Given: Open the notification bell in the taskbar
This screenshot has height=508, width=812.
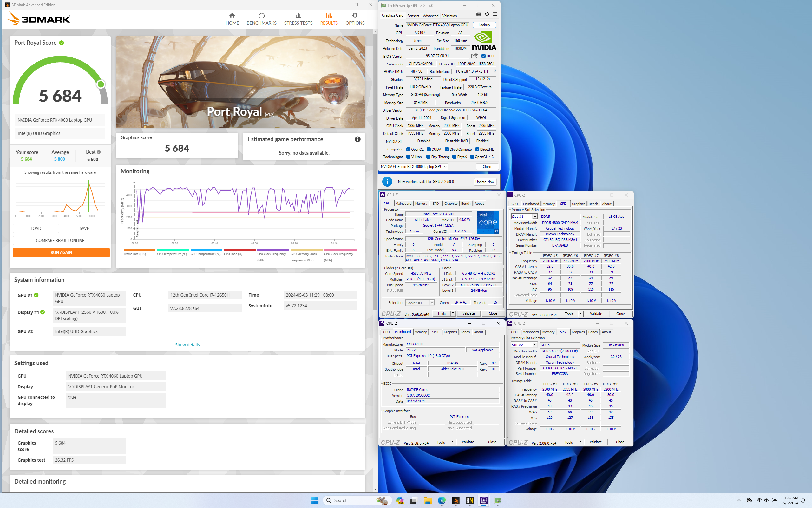Looking at the screenshot, I should click(x=803, y=500).
